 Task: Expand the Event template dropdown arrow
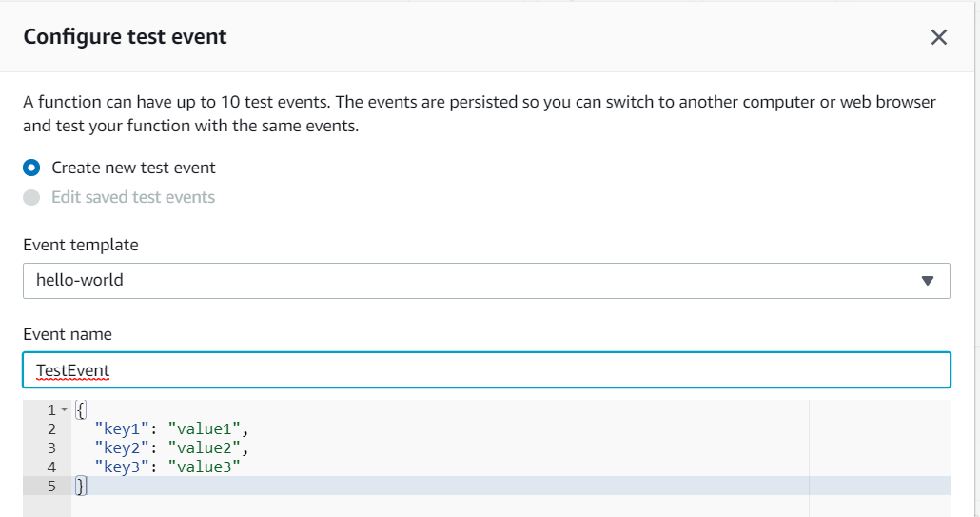point(928,281)
